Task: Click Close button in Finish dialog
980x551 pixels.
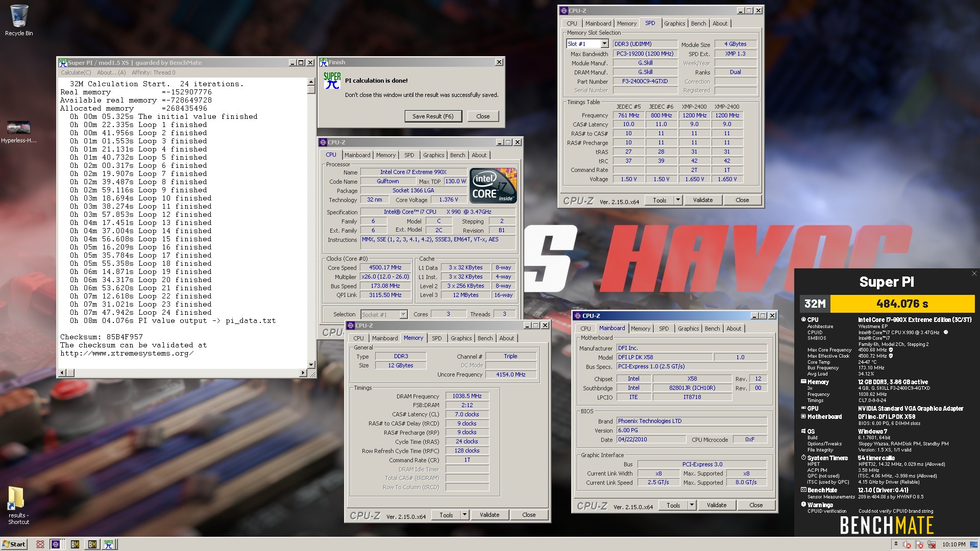Action: point(483,116)
